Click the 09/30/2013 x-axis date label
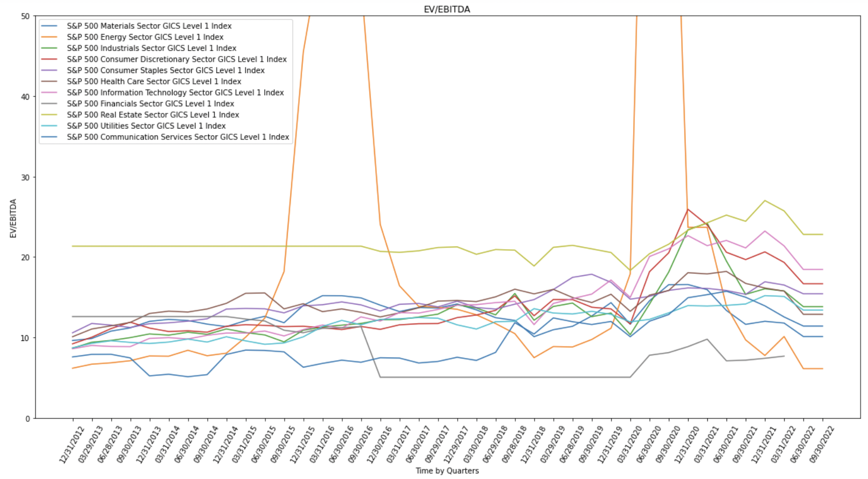868x479 pixels. 129,444
